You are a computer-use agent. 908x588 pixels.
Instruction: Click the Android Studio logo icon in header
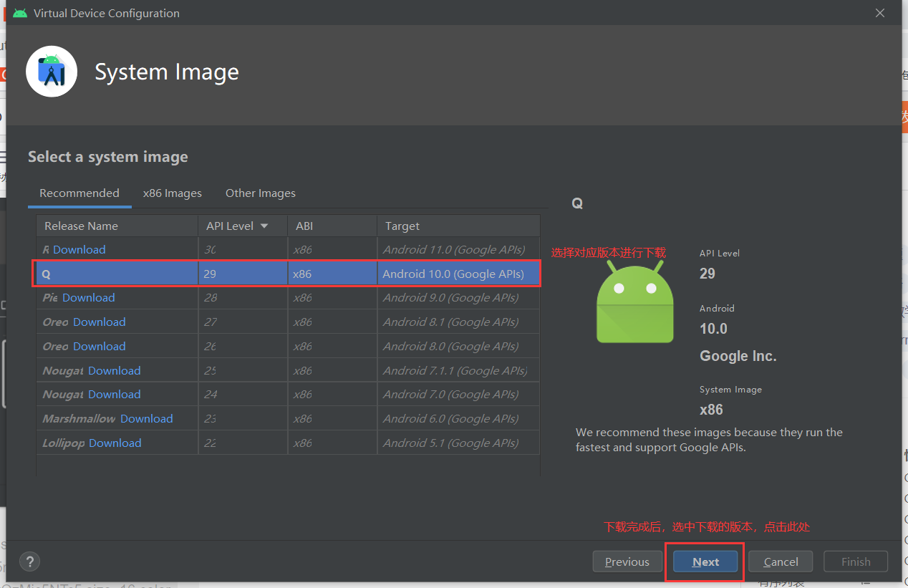tap(52, 71)
